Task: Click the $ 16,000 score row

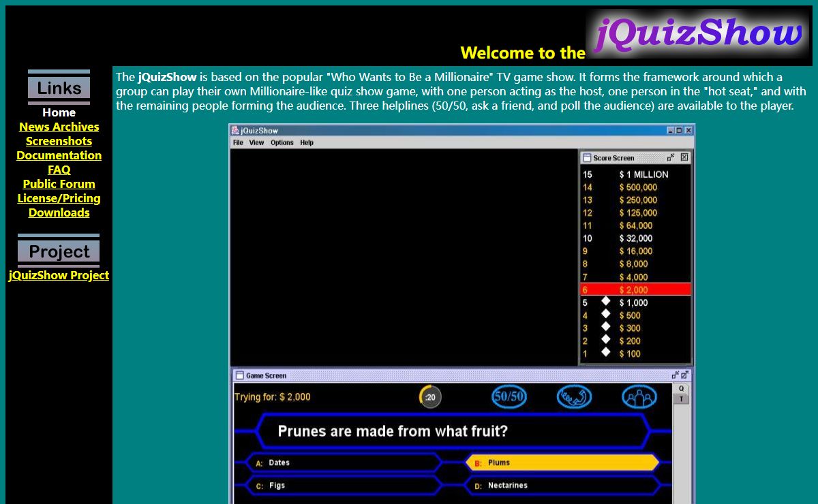Action: coord(635,251)
